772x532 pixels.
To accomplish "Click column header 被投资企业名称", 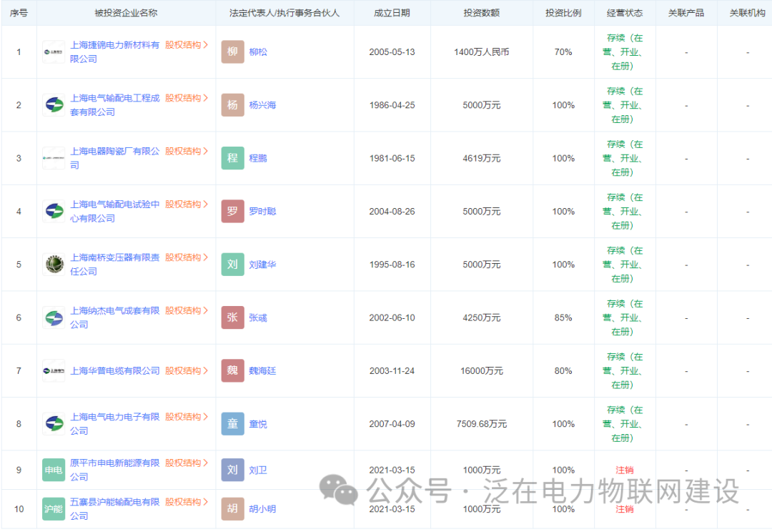I will [126, 13].
